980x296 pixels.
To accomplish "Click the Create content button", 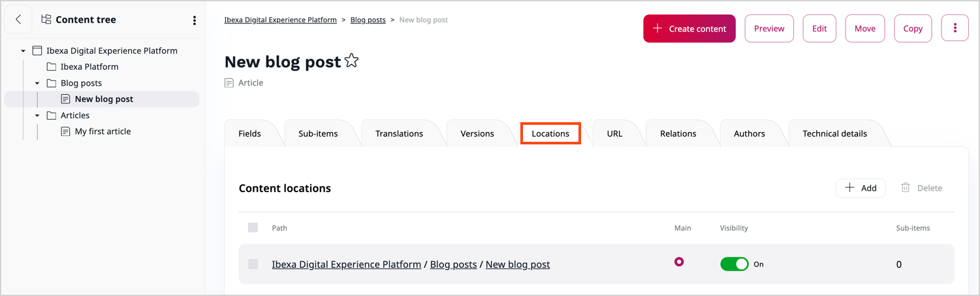I will (689, 29).
